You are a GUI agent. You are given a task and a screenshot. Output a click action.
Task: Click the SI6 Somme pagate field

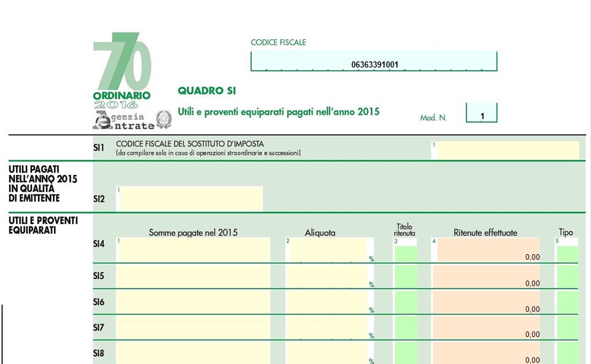193,302
